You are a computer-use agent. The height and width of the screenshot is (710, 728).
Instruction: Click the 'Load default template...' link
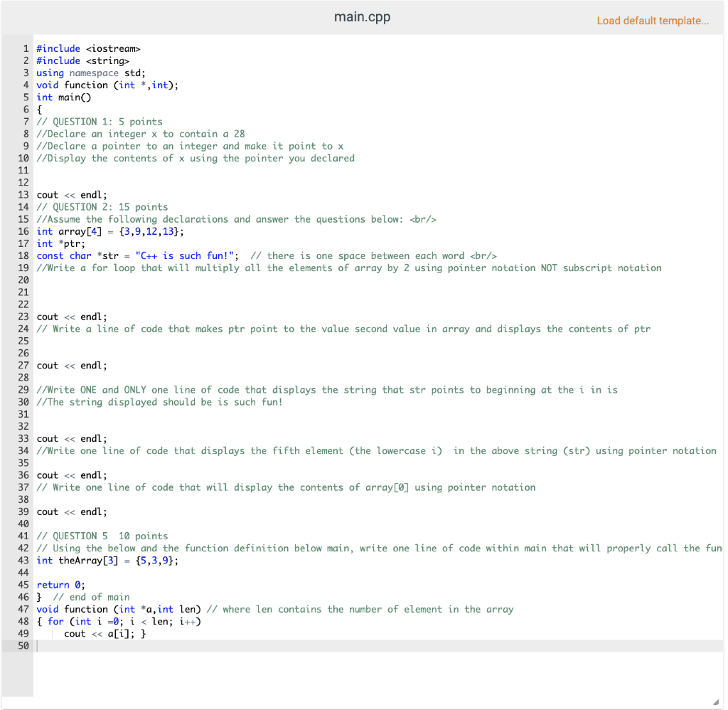click(653, 21)
